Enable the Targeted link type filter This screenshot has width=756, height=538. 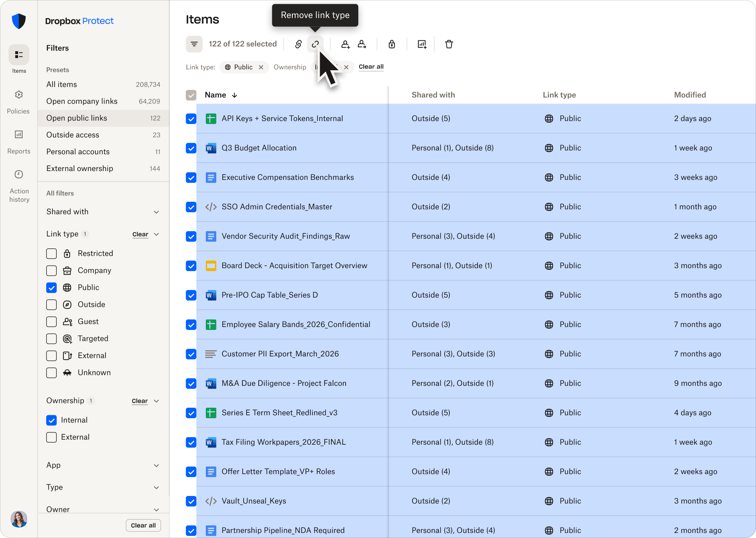51,339
